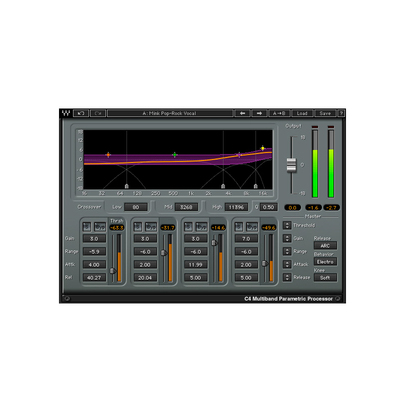The image size is (400, 400).
Task: Click band 2 Release field showing 20.04
Action: (145, 278)
